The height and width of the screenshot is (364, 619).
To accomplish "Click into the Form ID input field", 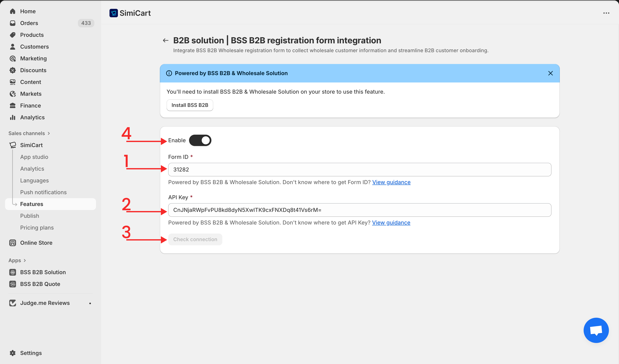I will click(359, 169).
